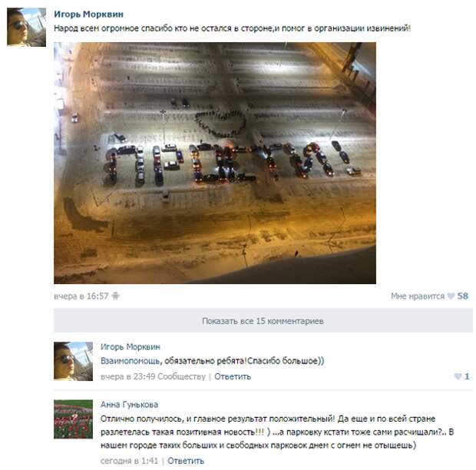The width and height of the screenshot is (476, 470).
Task: Reply to Анна Гунькова's comment
Action: pyautogui.click(x=186, y=461)
